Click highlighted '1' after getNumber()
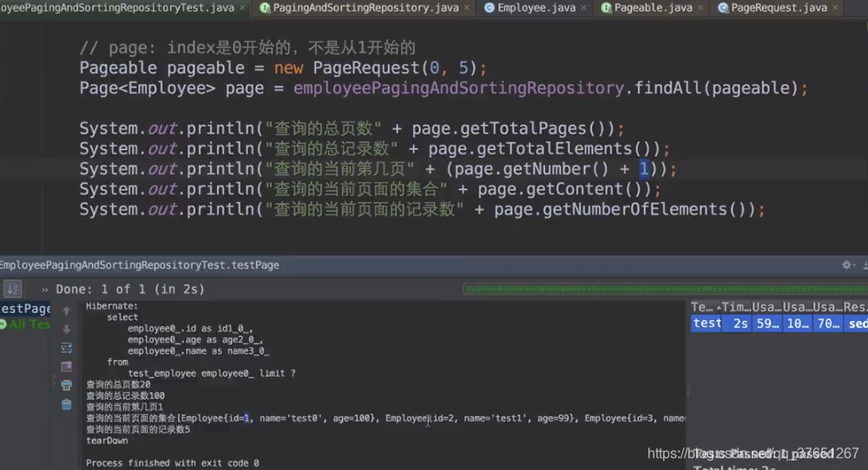The image size is (868, 470). tap(644, 169)
